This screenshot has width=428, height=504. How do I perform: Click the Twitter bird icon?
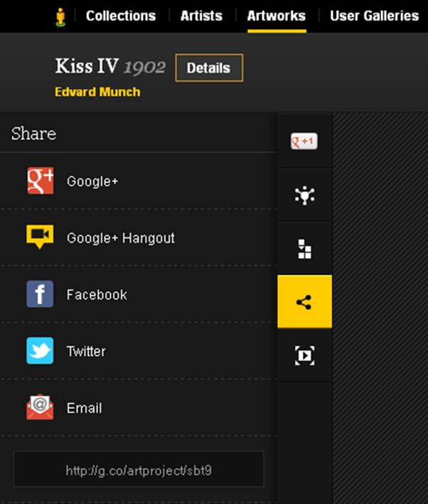[40, 350]
